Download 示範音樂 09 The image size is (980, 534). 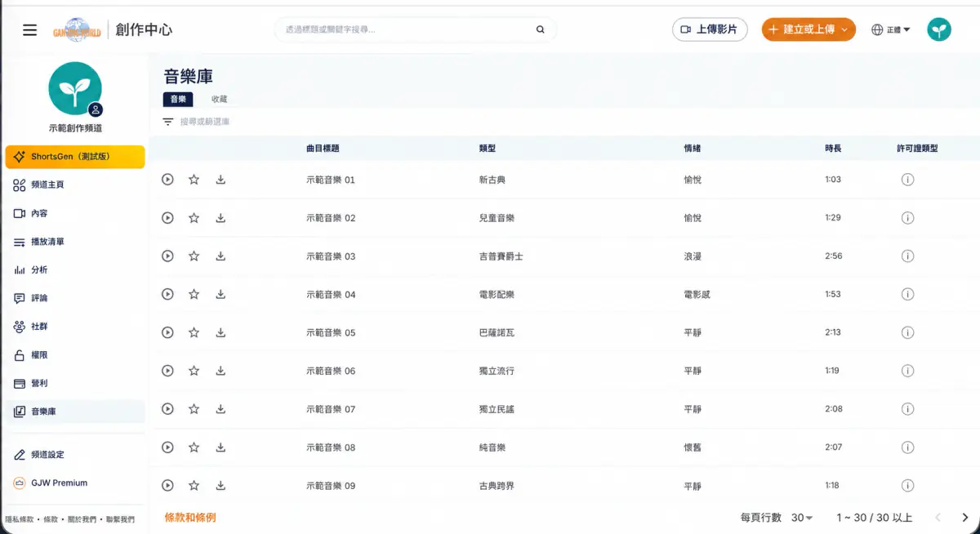[x=220, y=486]
